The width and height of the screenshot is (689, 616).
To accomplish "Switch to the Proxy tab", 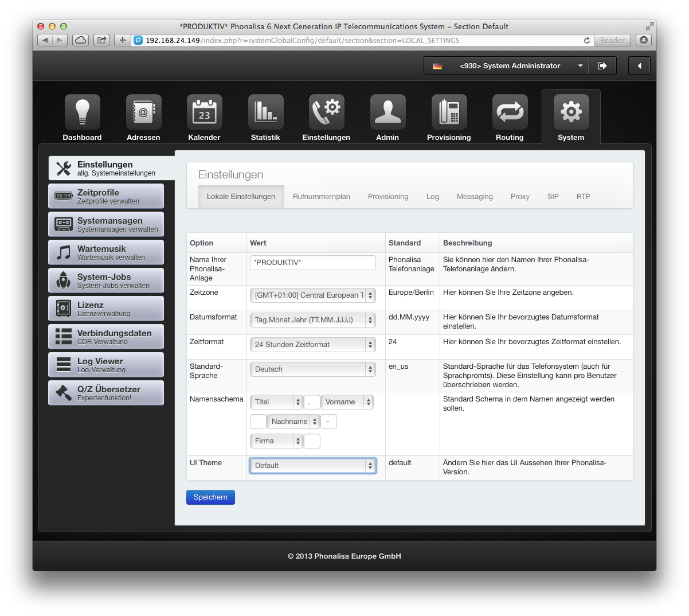I will [x=520, y=197].
